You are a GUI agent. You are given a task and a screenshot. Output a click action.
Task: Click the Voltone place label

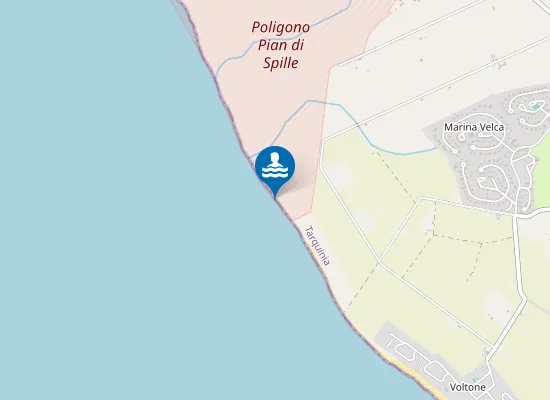pos(468,387)
